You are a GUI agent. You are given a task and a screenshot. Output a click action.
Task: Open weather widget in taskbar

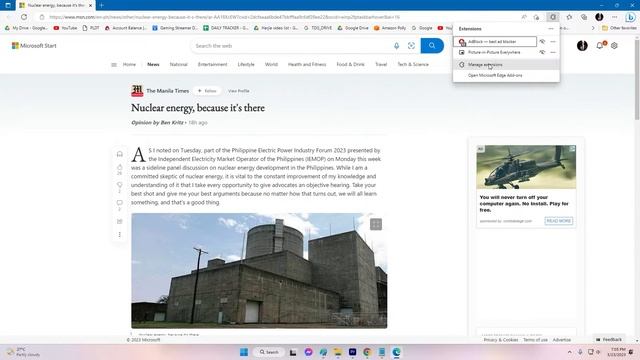click(22, 352)
